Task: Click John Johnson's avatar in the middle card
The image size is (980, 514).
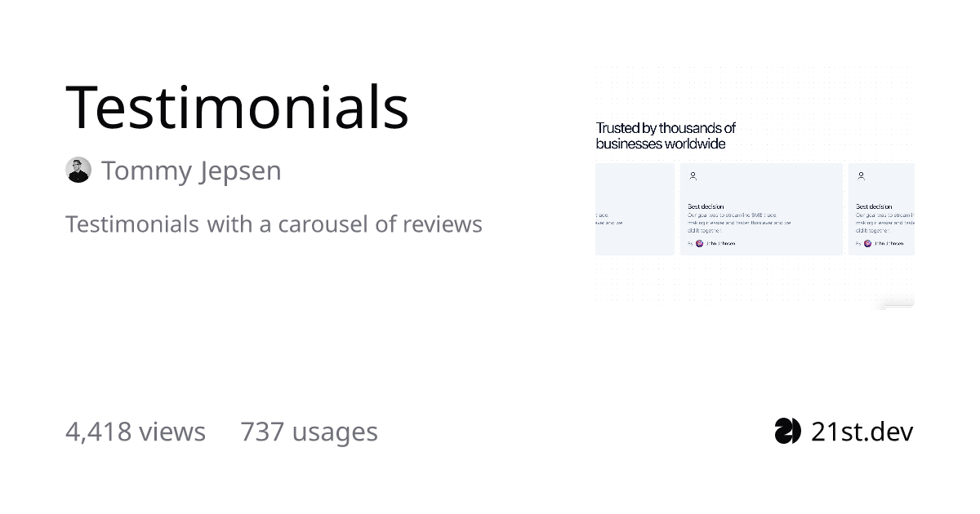Action: pos(699,243)
